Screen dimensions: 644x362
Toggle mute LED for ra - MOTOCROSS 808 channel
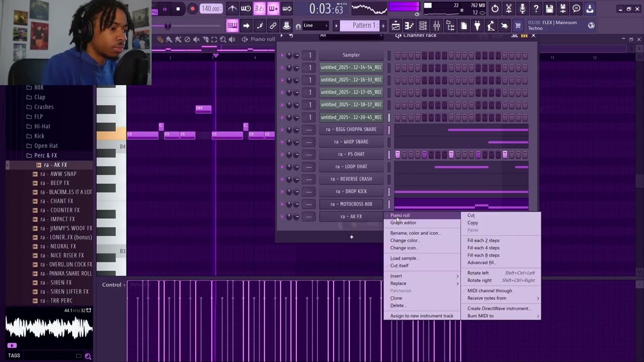[282, 204]
